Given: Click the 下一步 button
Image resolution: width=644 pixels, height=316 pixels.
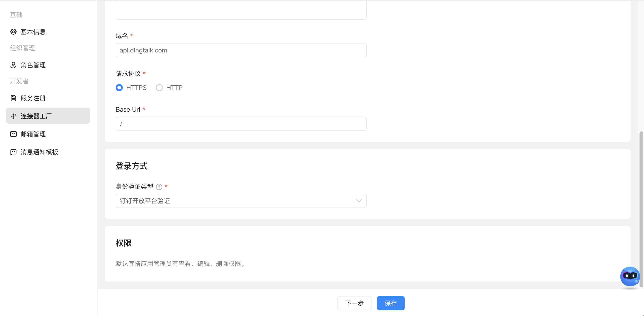Looking at the screenshot, I should pyautogui.click(x=354, y=303).
